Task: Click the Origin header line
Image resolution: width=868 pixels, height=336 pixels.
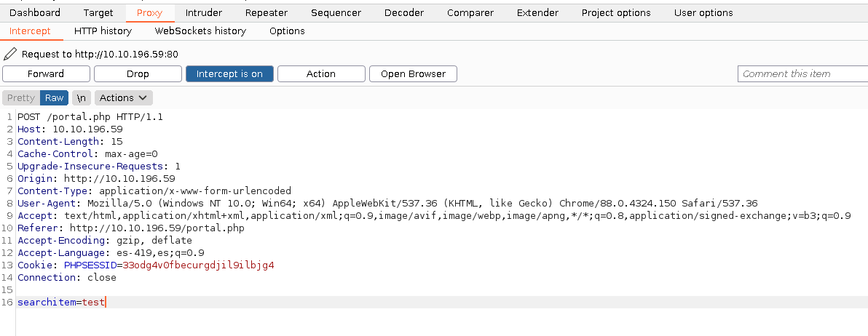Action: coord(96,178)
